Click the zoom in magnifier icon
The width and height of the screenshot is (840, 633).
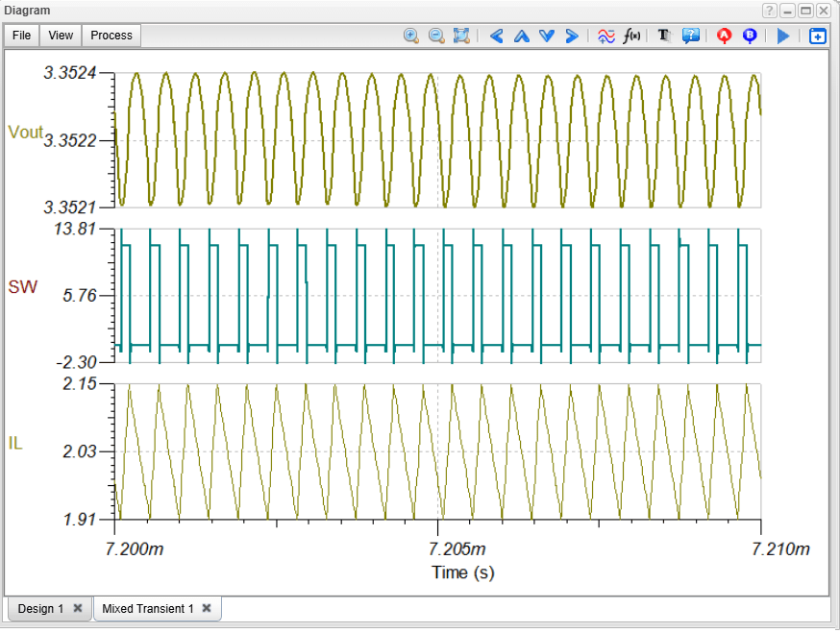(411, 36)
